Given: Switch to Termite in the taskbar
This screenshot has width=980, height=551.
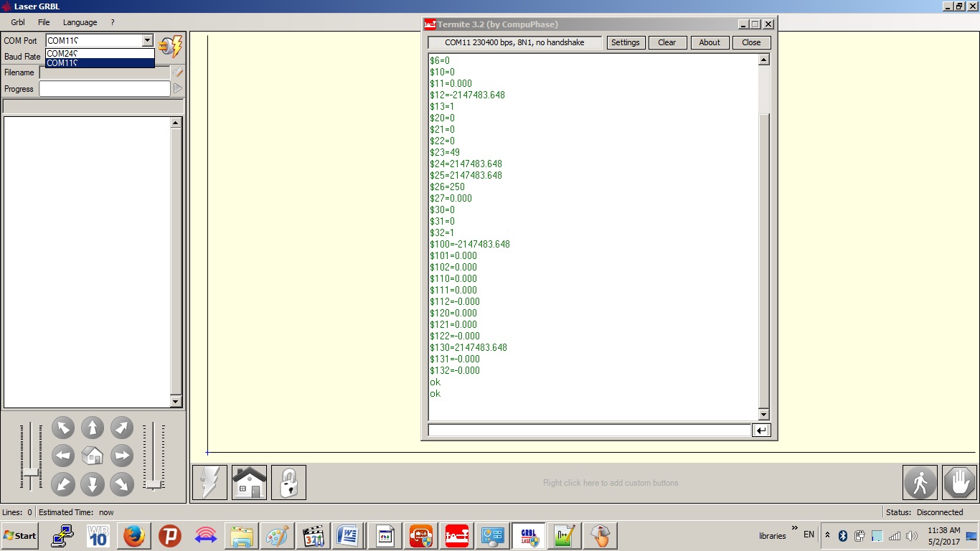Looking at the screenshot, I should click(x=456, y=535).
